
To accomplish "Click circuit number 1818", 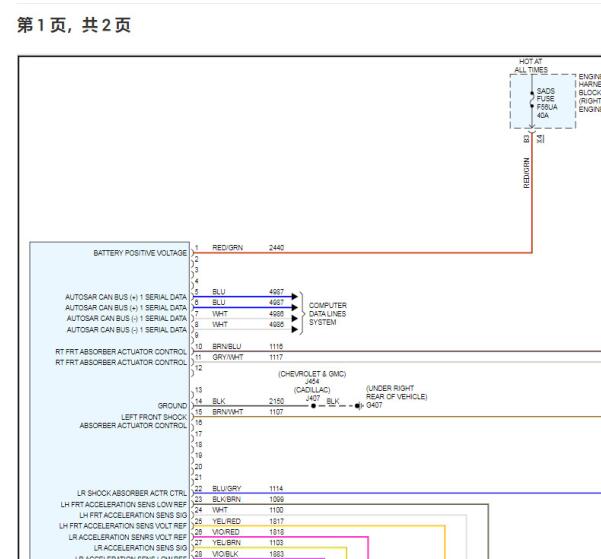I will pos(276,532).
